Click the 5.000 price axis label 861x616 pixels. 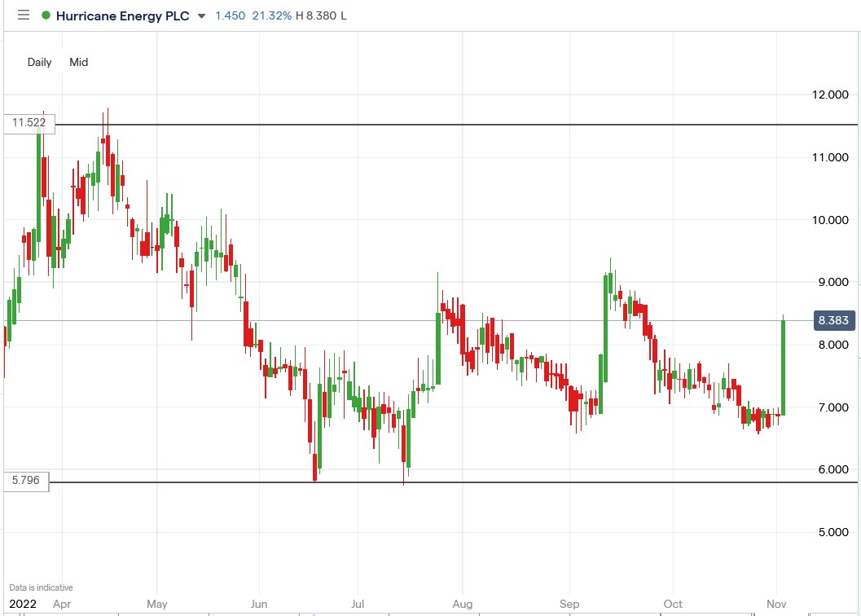(831, 532)
